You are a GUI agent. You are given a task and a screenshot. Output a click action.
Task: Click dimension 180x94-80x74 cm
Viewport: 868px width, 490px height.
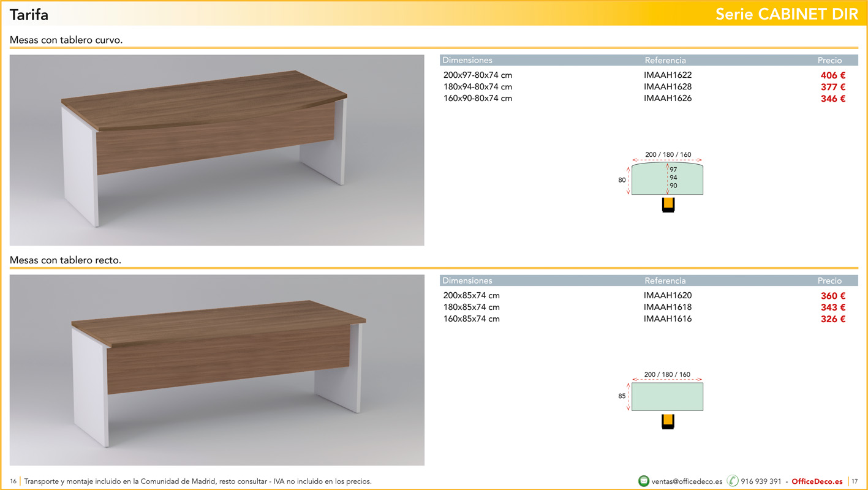pyautogui.click(x=478, y=87)
